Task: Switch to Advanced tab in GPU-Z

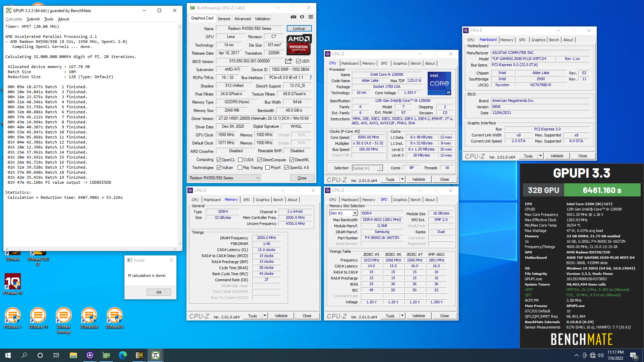Action: click(x=242, y=19)
